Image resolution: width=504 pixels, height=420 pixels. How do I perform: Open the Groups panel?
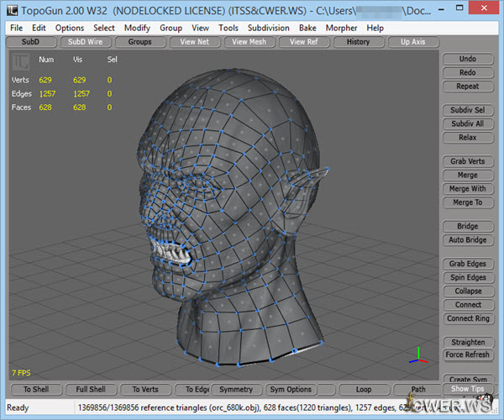pos(140,41)
